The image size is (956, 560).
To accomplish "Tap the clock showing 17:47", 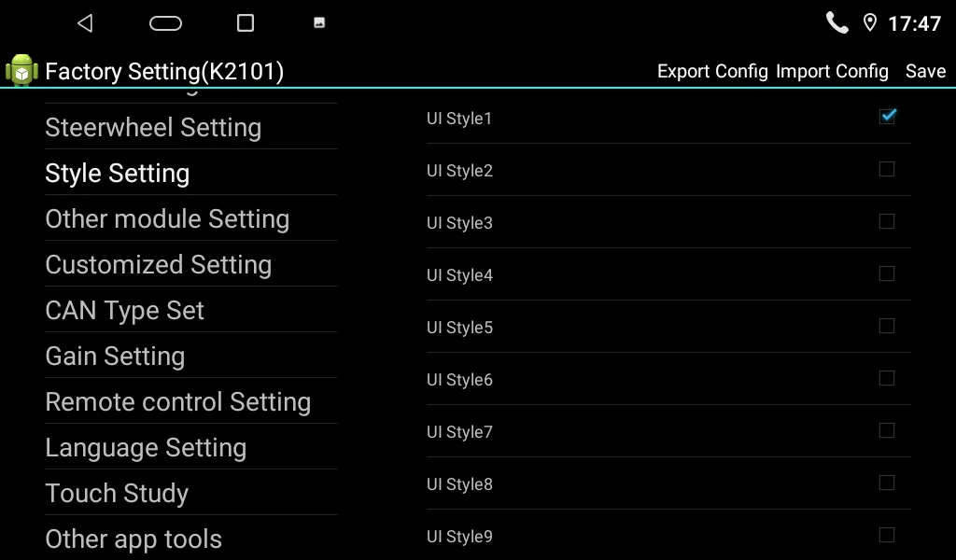I will (x=914, y=24).
